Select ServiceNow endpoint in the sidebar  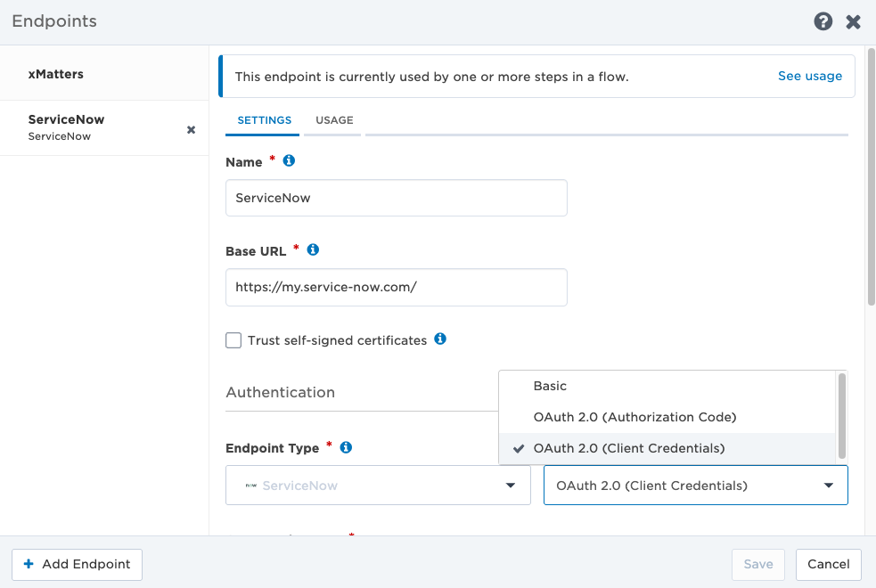click(104, 128)
